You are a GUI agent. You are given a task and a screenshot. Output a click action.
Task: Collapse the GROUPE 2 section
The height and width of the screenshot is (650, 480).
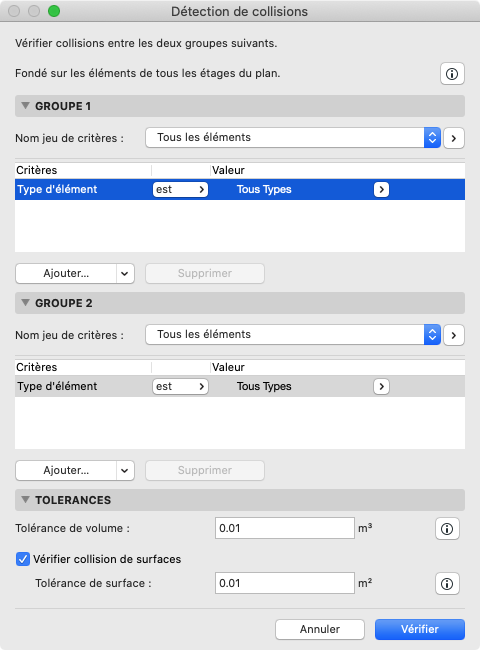pos(25,303)
